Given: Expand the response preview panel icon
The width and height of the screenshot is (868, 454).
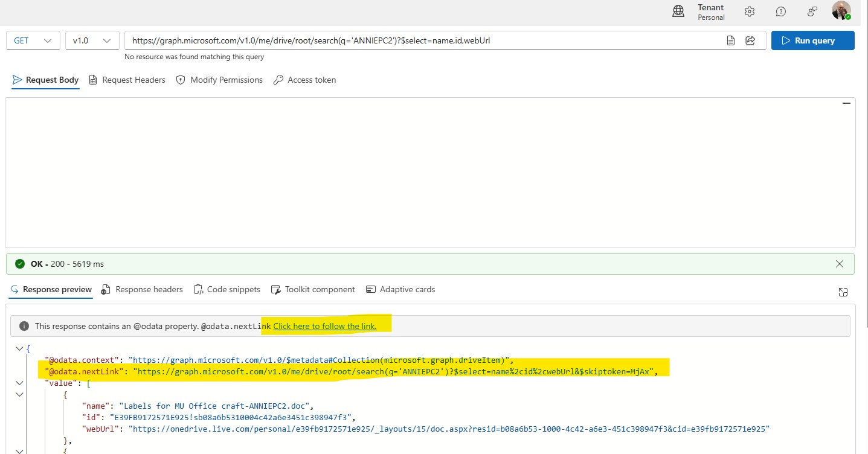Looking at the screenshot, I should point(843,292).
